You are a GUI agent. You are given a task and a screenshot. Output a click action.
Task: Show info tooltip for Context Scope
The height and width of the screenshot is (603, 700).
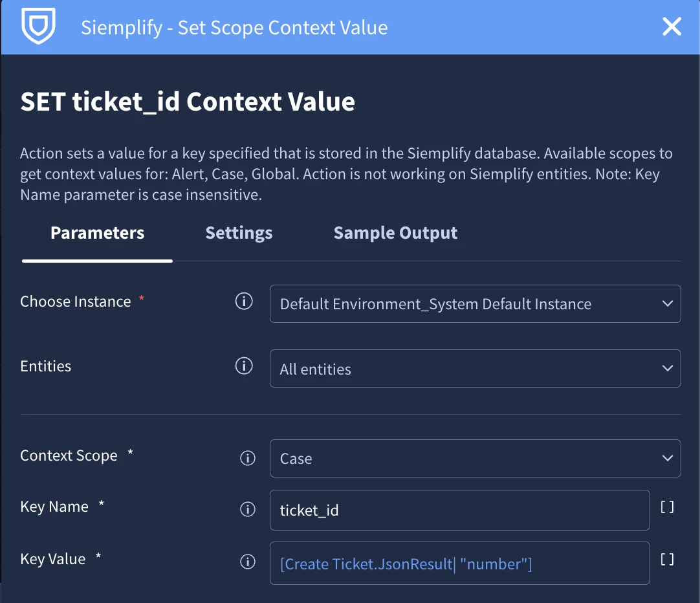248,458
